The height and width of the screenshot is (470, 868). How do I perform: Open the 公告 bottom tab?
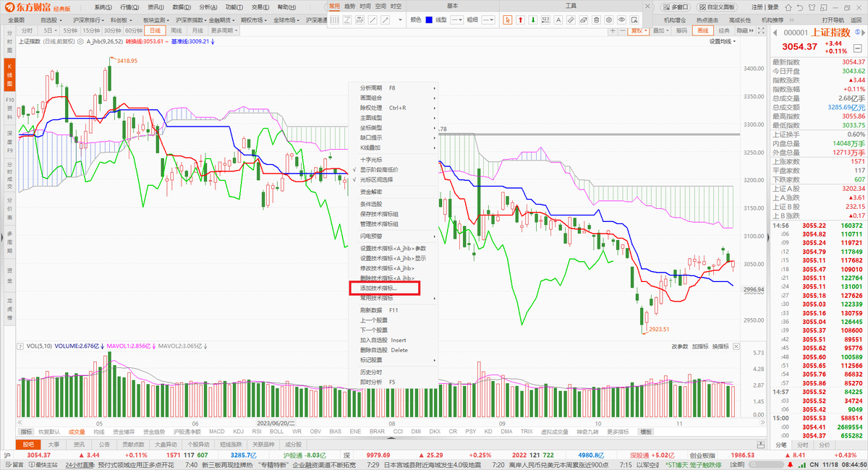[104, 444]
